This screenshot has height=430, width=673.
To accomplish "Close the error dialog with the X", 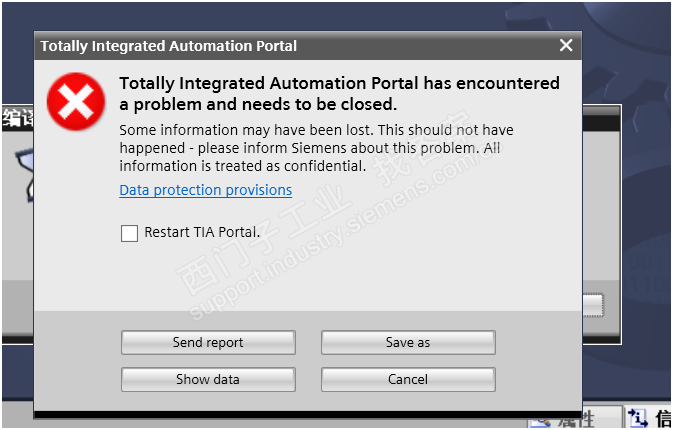I will 566,46.
